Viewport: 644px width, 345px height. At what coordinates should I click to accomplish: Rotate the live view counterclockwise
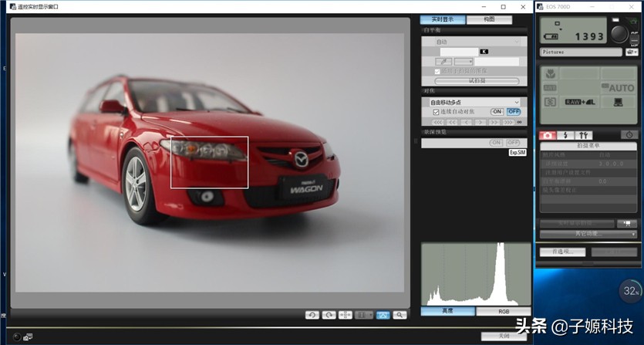tap(312, 316)
